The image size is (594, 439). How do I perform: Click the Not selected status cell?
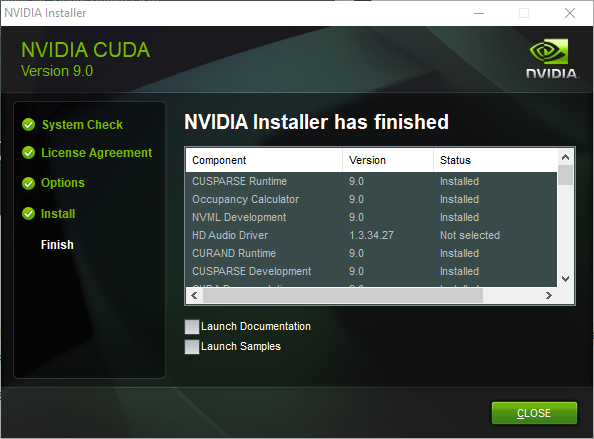tap(470, 235)
